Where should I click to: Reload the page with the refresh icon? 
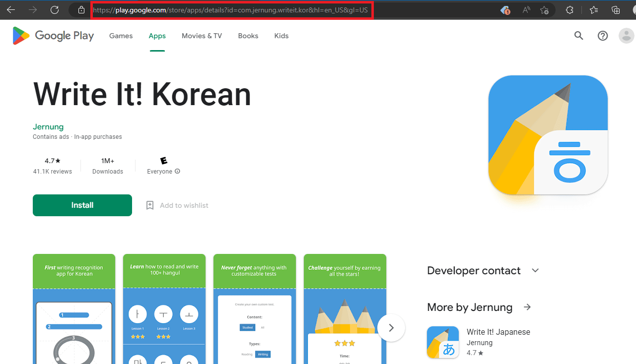pos(55,10)
